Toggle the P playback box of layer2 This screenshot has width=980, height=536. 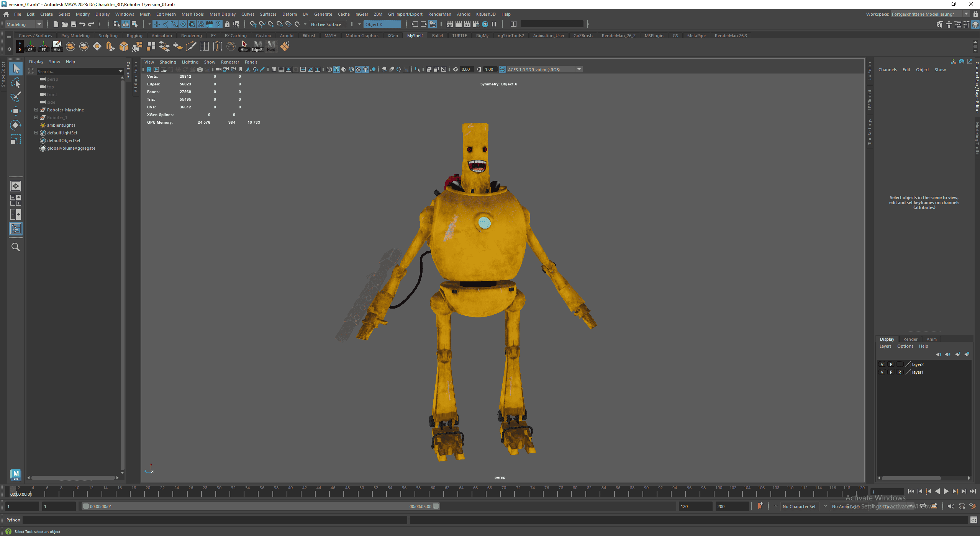pos(891,364)
